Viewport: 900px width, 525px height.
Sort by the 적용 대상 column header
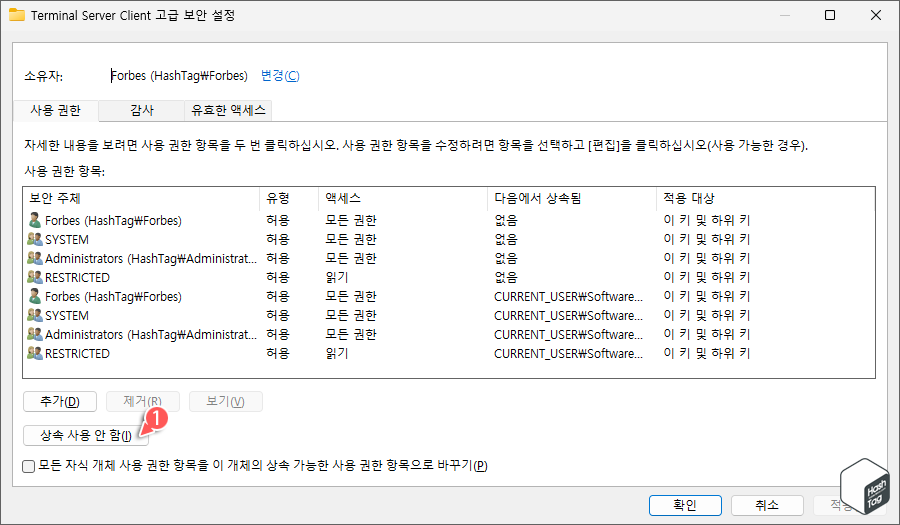765,199
